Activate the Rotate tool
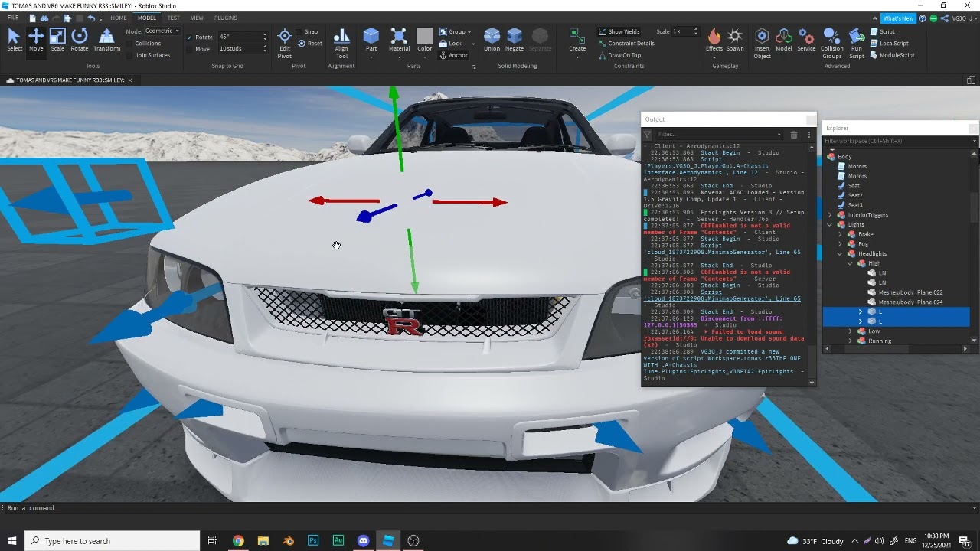Image resolution: width=980 pixels, height=551 pixels. tap(80, 40)
